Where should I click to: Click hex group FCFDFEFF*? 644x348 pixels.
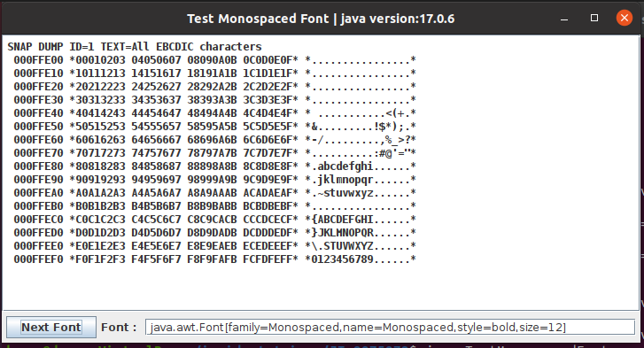click(x=271, y=259)
